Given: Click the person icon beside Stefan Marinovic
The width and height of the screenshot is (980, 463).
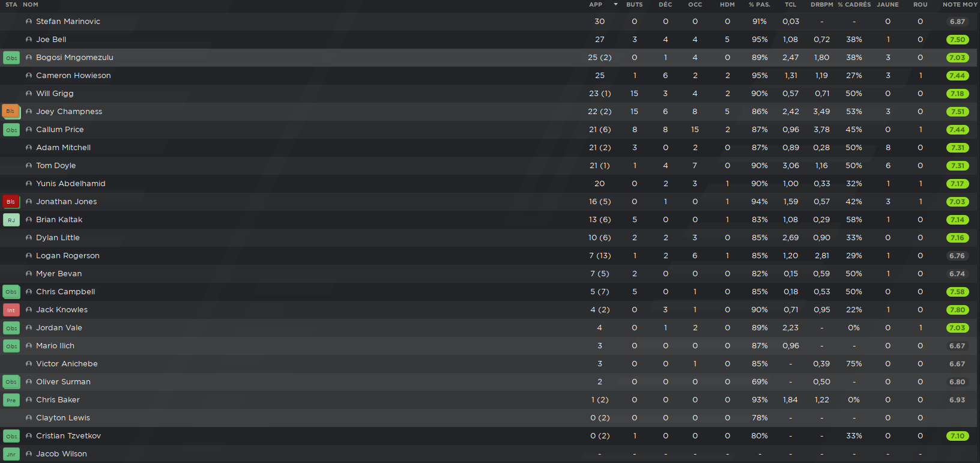Looking at the screenshot, I should [29, 22].
